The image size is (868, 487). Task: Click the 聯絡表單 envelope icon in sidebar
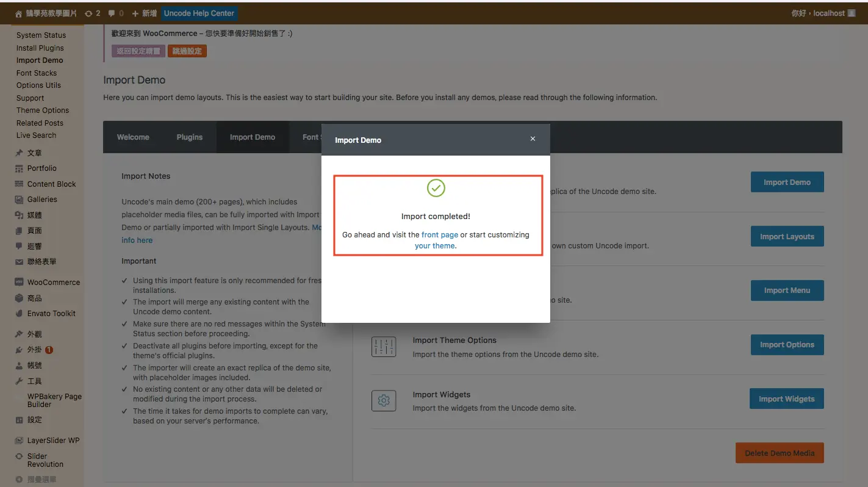click(x=20, y=262)
